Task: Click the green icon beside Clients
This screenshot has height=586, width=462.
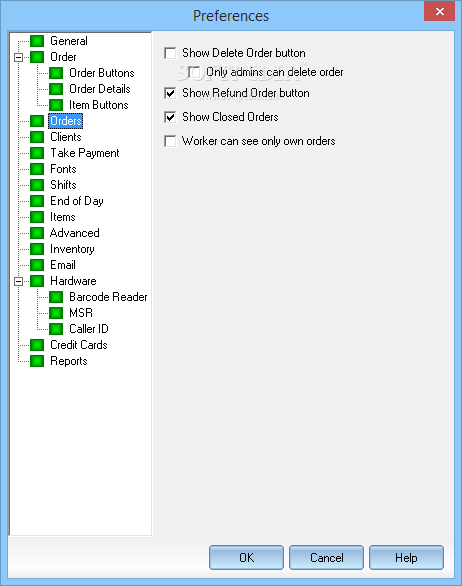Action: tap(37, 137)
